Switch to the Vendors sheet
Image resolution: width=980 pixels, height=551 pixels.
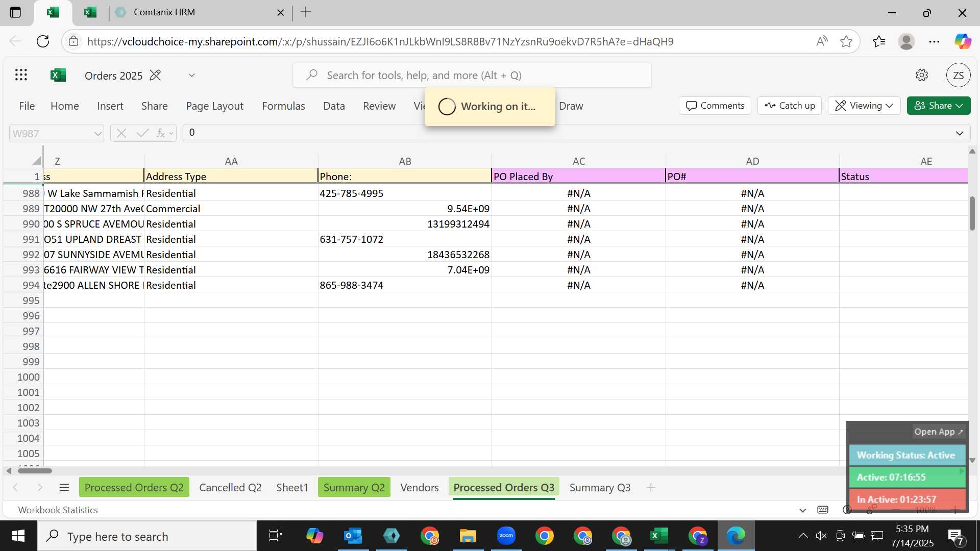tap(419, 487)
